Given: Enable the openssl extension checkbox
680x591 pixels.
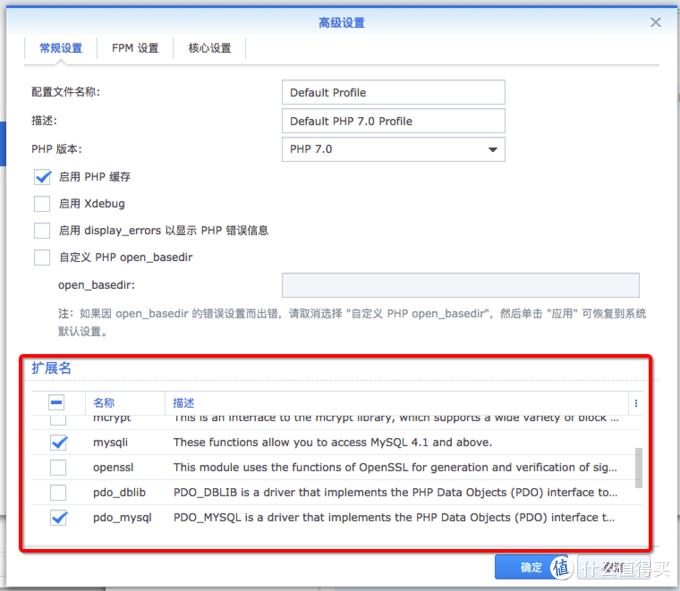Looking at the screenshot, I should (58, 468).
